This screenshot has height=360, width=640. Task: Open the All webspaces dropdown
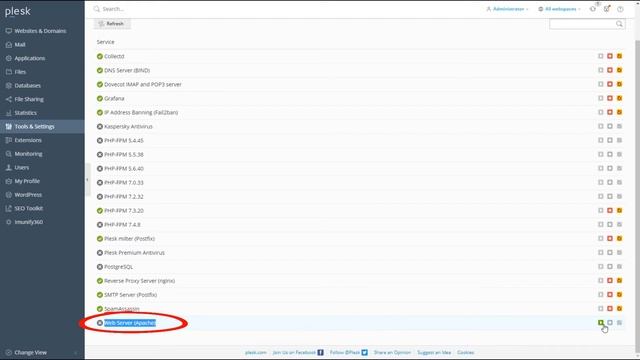coord(559,9)
